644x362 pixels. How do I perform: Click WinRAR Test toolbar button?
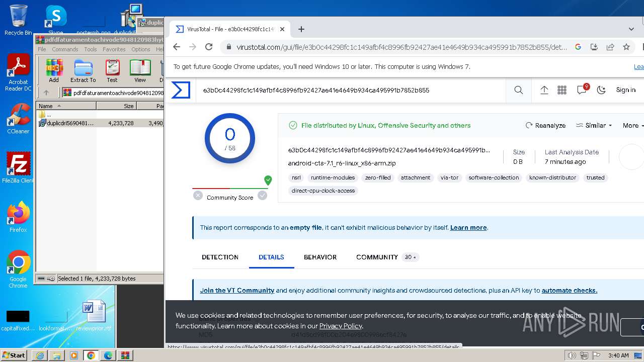[112, 71]
